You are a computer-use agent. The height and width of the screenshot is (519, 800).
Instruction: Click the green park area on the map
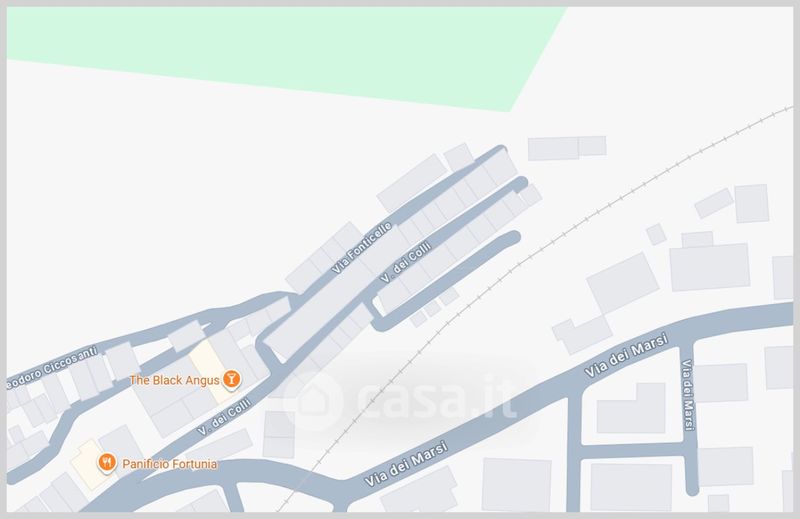coord(286,51)
